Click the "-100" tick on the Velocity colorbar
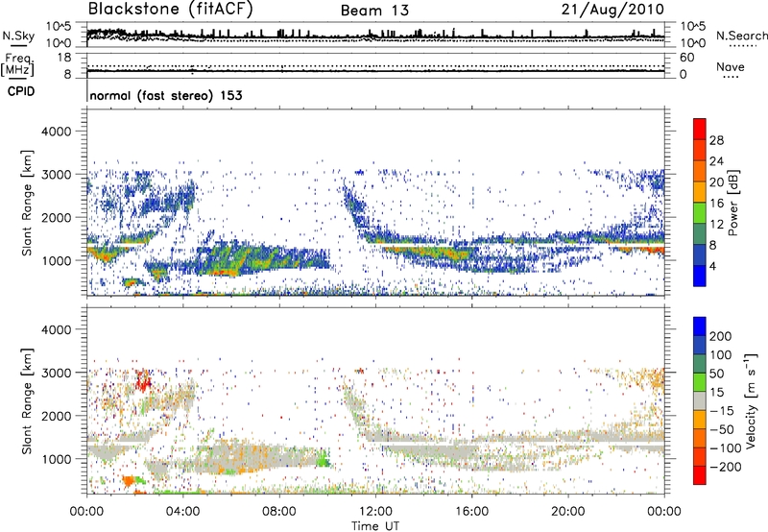 (x=726, y=448)
